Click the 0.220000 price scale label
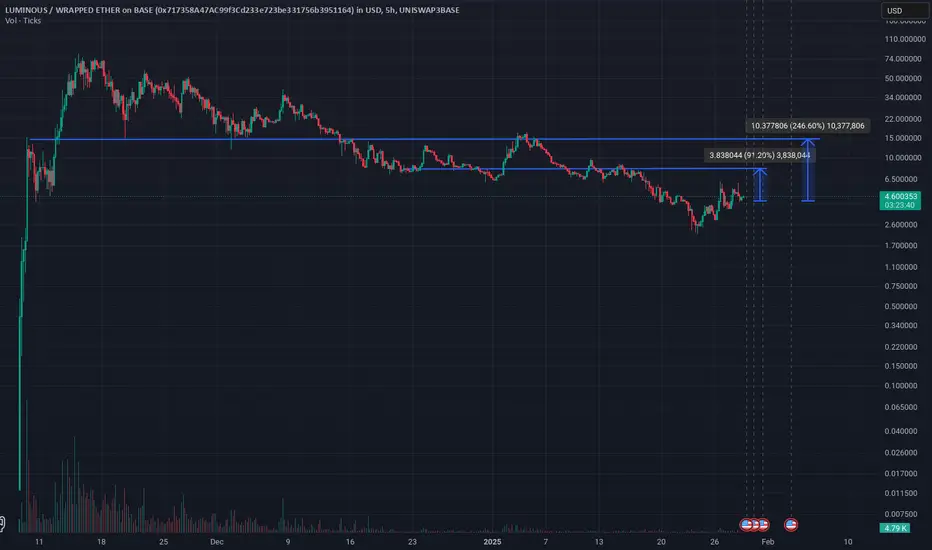 [x=902, y=347]
